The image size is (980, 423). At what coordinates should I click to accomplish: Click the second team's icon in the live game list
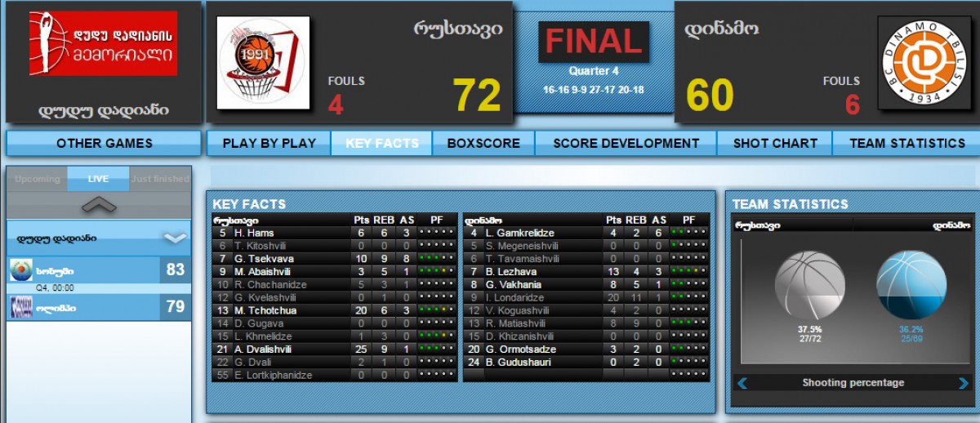(21, 307)
